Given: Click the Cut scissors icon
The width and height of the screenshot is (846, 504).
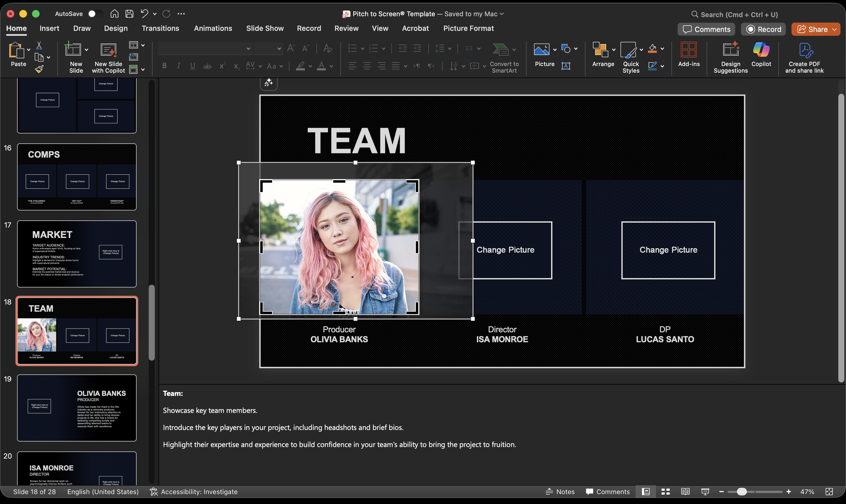Looking at the screenshot, I should click(39, 45).
